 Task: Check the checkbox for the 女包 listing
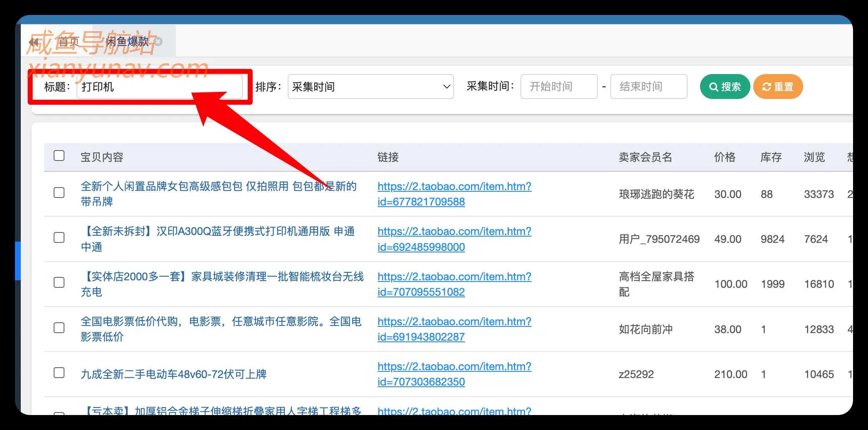pyautogui.click(x=59, y=193)
